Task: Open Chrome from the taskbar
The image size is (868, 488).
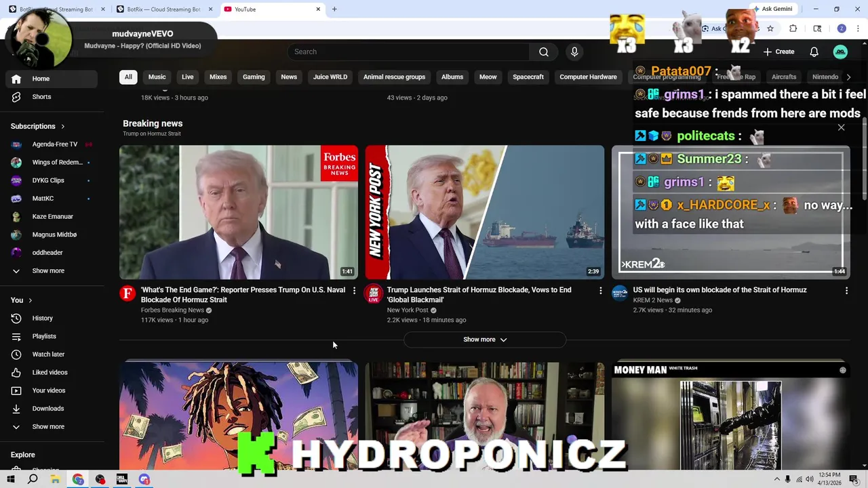Action: [x=78, y=479]
